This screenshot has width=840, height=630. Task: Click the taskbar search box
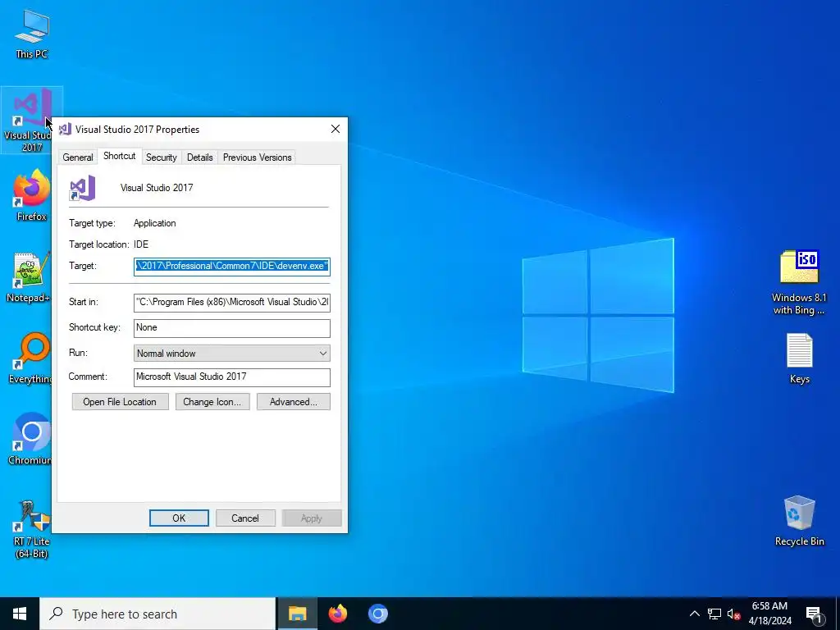pos(158,614)
